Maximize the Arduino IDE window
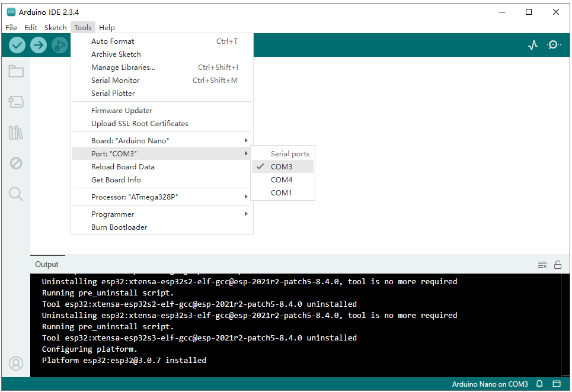 [x=529, y=12]
